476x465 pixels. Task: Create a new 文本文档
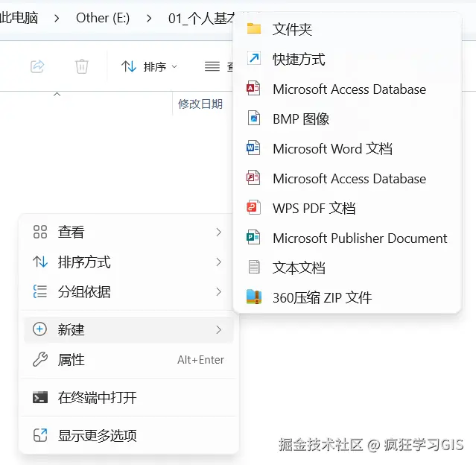pyautogui.click(x=347, y=268)
